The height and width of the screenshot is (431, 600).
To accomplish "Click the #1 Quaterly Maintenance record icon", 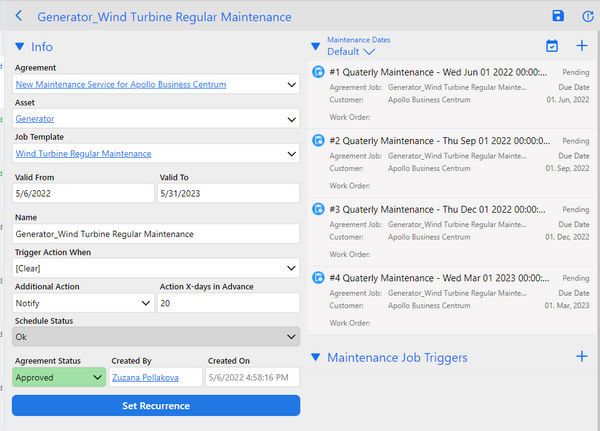I will point(318,72).
